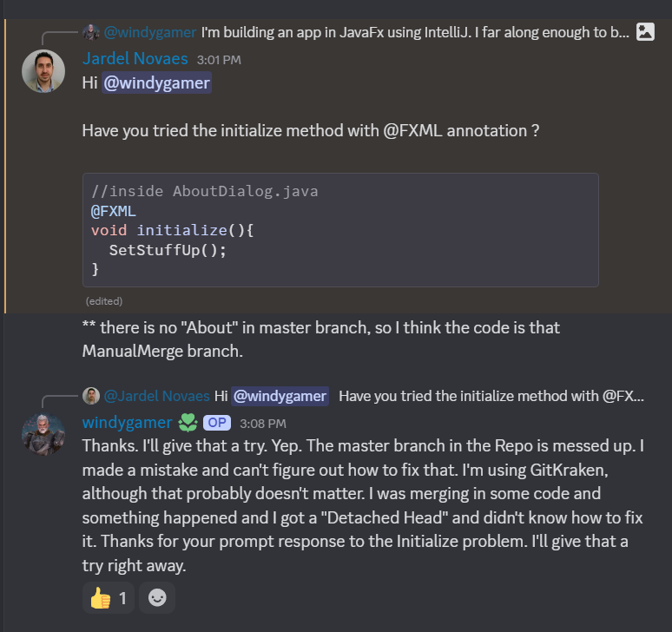The width and height of the screenshot is (672, 632).
Task: Click the tiny Jardel Novaes avatar in reply preview
Action: [90, 396]
